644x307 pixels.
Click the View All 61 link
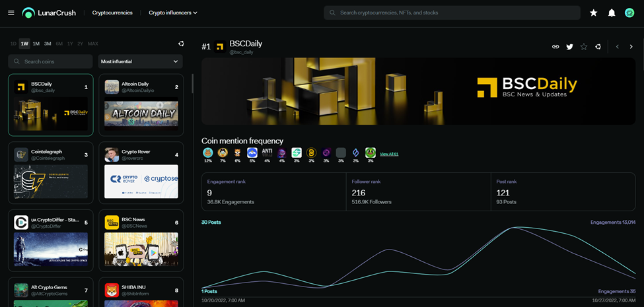pyautogui.click(x=389, y=154)
